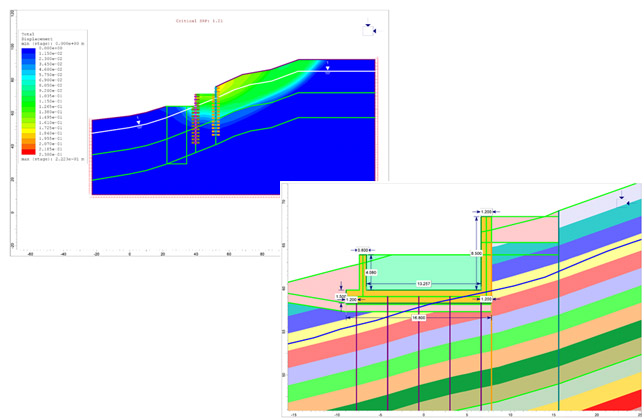Select the 8.500 wall height dimension
The height and width of the screenshot is (420, 644).
(x=476, y=254)
